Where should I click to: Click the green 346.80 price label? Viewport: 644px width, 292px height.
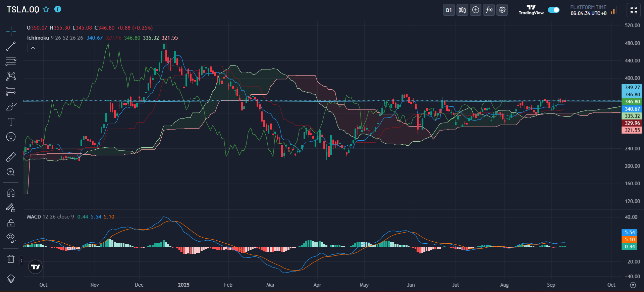tap(632, 102)
